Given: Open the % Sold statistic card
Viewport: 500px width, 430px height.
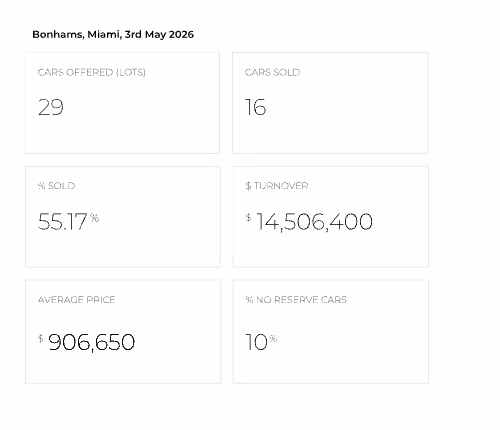Looking at the screenshot, I should coord(123,217).
